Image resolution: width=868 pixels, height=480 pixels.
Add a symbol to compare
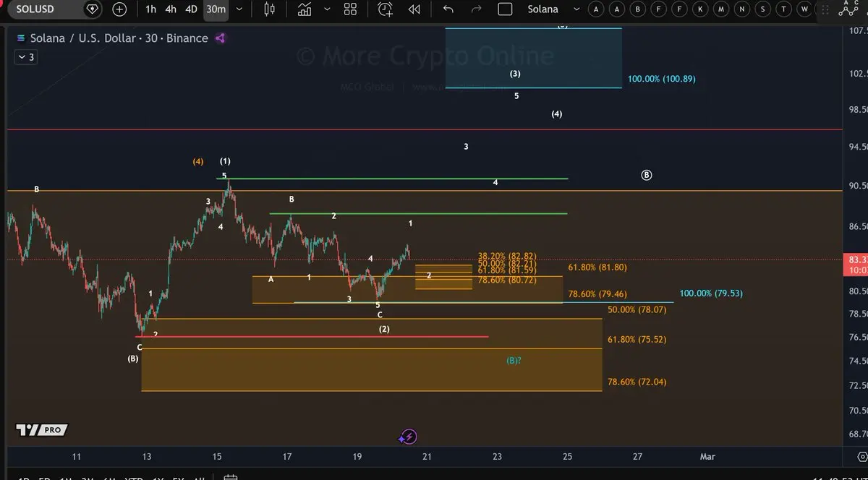coord(119,9)
